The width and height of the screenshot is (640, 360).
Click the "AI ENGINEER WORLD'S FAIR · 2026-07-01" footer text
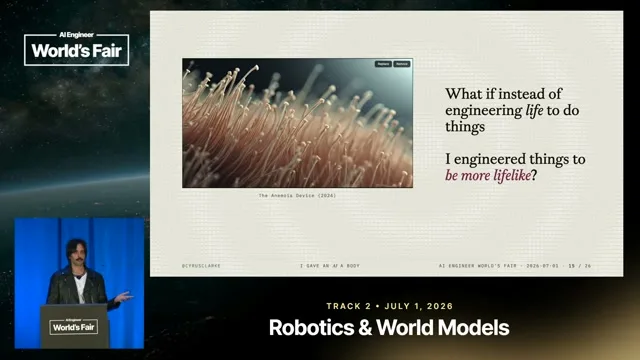coord(498,266)
